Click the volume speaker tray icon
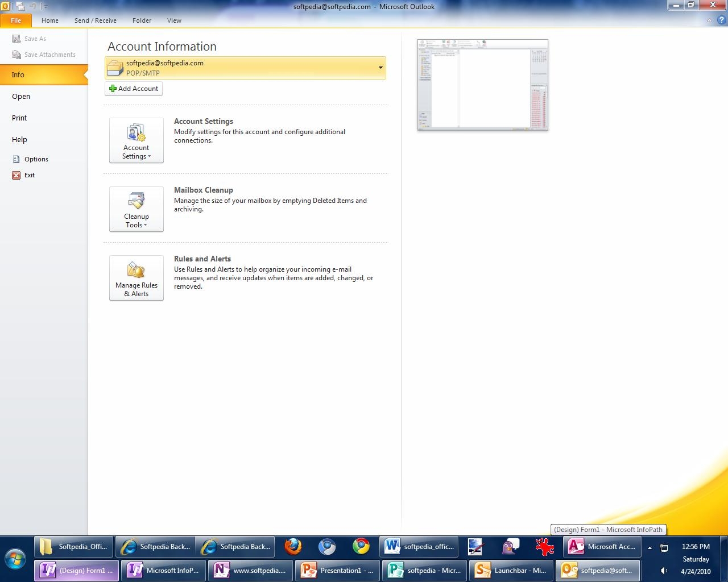The height and width of the screenshot is (582, 728). pyautogui.click(x=664, y=571)
